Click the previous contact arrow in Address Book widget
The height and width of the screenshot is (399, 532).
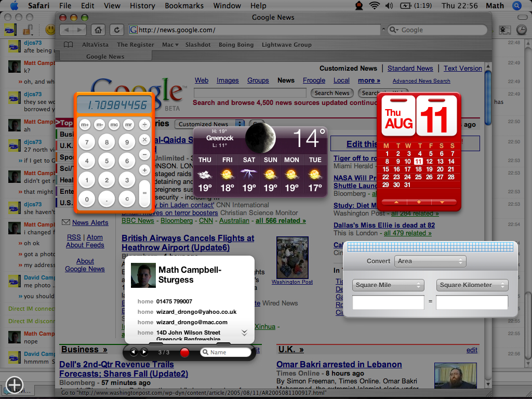point(134,352)
